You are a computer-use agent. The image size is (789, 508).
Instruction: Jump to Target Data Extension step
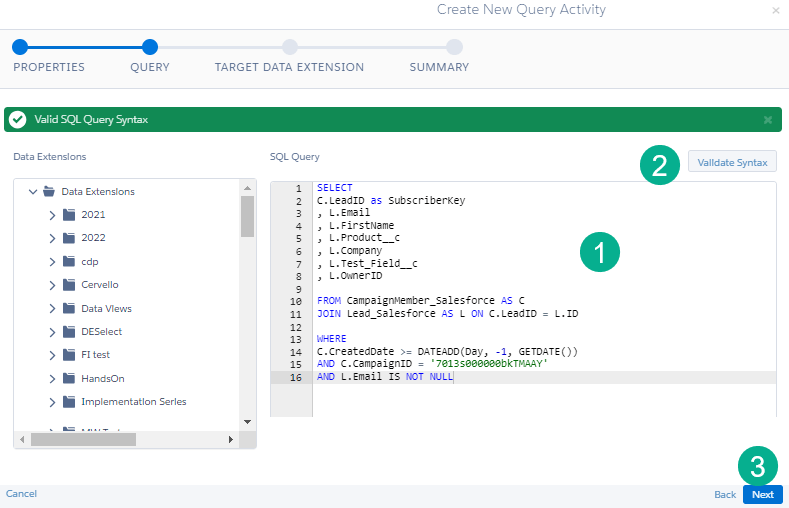coord(289,46)
